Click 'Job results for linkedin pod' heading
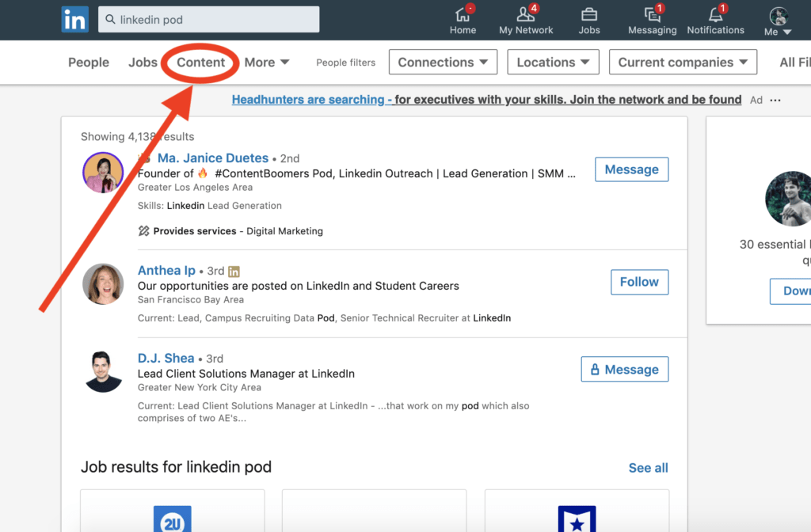The image size is (811, 532). 176,467
